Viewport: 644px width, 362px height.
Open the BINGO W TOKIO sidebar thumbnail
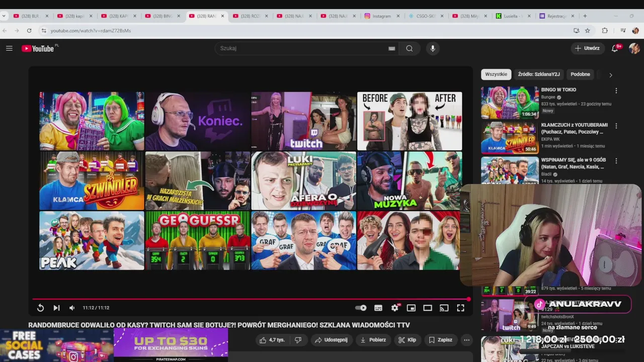(x=510, y=103)
